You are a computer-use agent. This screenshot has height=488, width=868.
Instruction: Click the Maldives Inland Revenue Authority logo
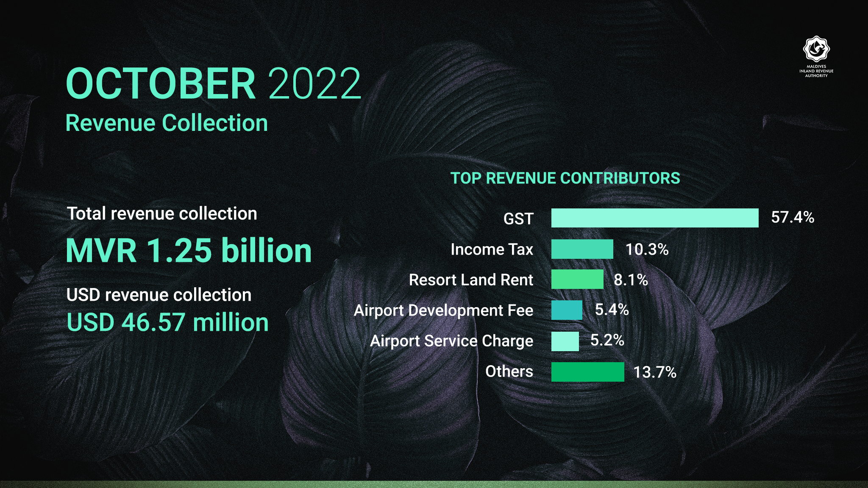[816, 57]
